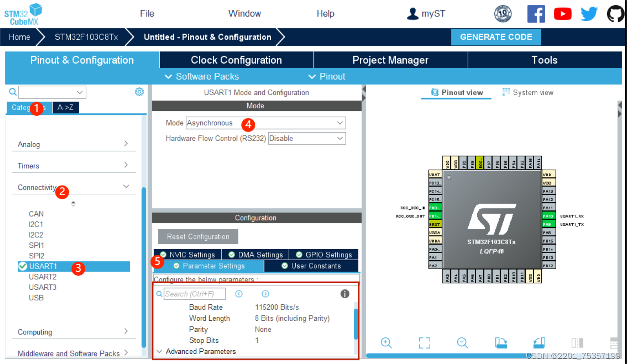Screen dimensions: 627x364
Task: Select the PA13 pin on the chip
Action: point(549,191)
